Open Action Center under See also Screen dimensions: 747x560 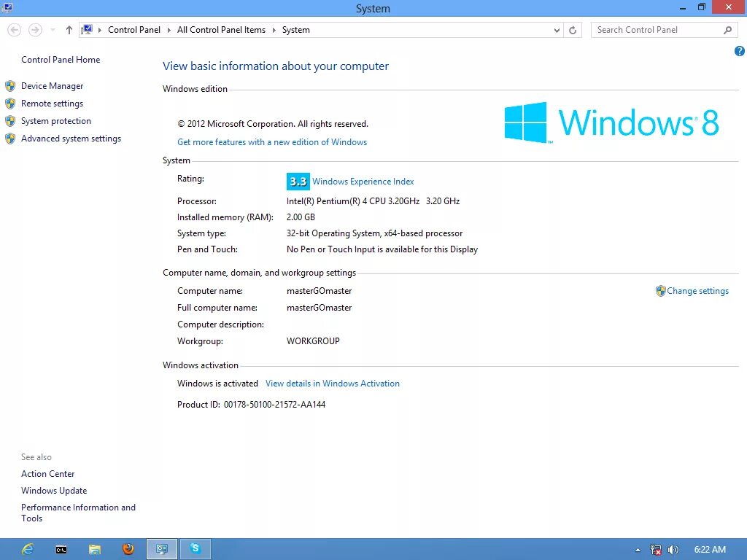coord(47,474)
